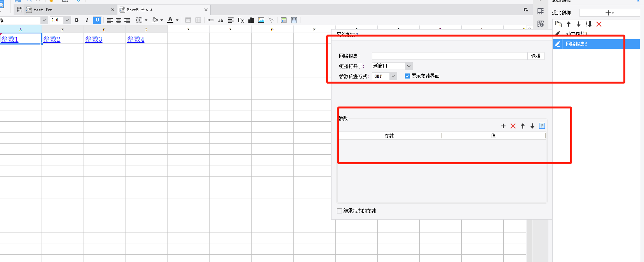Screen dimensions: 644x262
Task: Expand the GET parameter method dropdown
Action: tap(384, 76)
